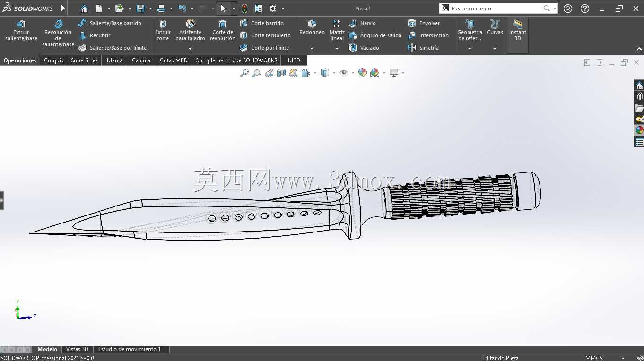The image size is (644, 361).
Task: Open Save dropdown arrow
Action: [x=150, y=9]
